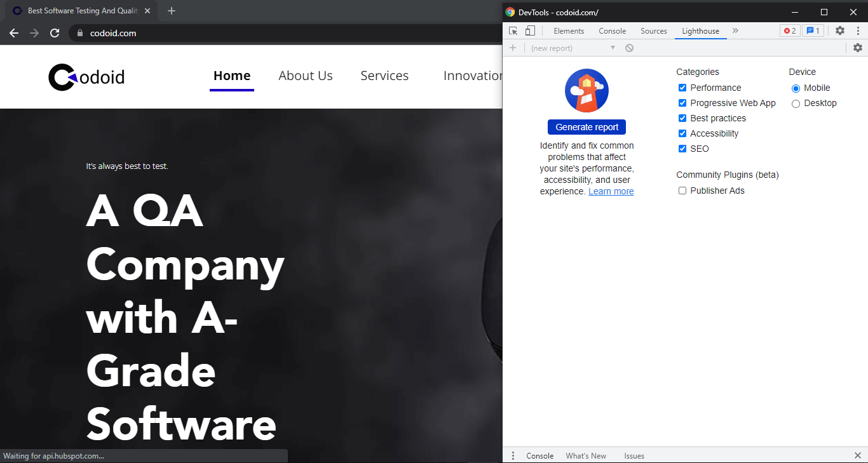Viewport: 868px width, 463px height.
Task: Click the Generate report button
Action: pyautogui.click(x=587, y=127)
